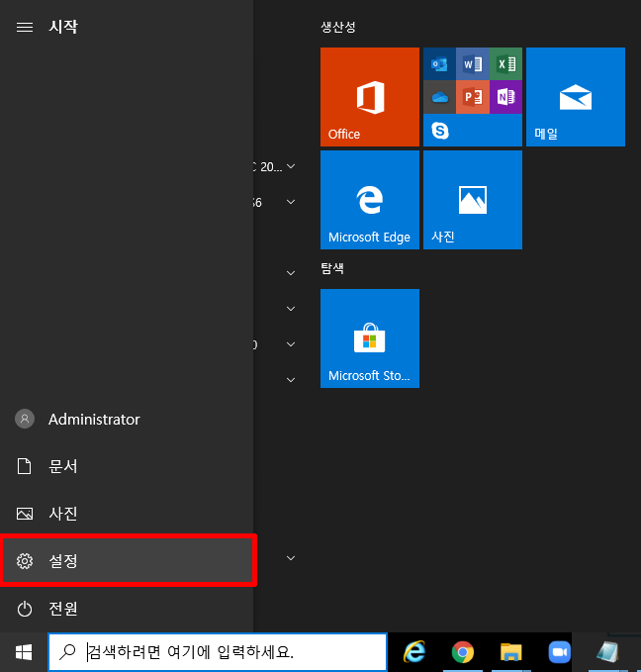This screenshot has height=672, width=641.
Task: Open 문서 (Documents) from the sidebar
Action: tap(127, 466)
